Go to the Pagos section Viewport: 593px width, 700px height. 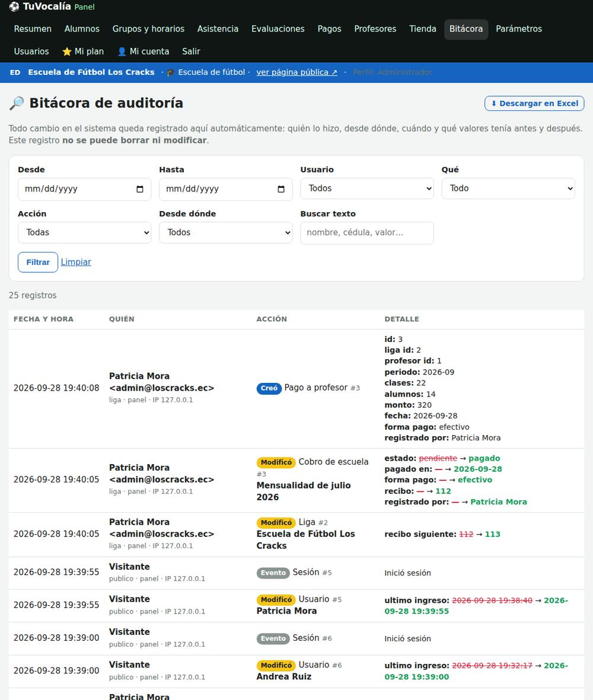point(329,29)
